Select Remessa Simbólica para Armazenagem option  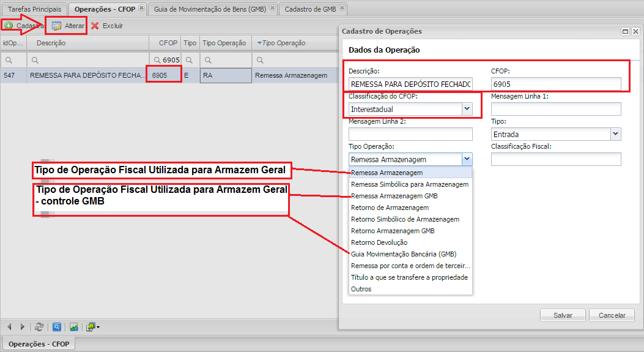click(411, 184)
